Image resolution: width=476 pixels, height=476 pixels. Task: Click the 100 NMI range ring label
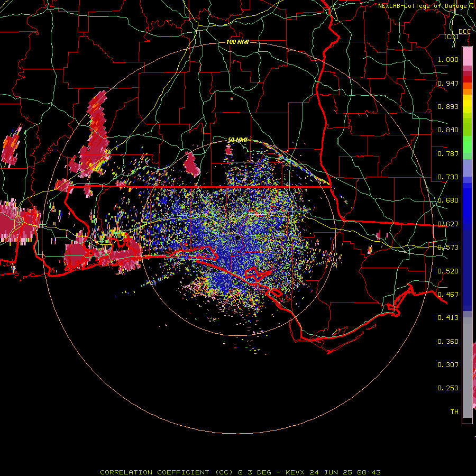tap(237, 42)
